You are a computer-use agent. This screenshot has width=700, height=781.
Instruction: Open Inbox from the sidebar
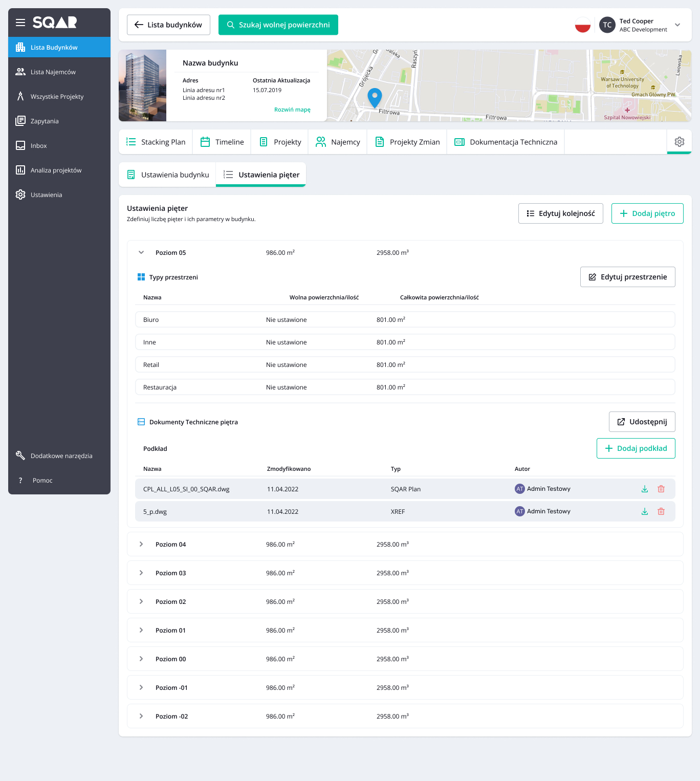38,146
